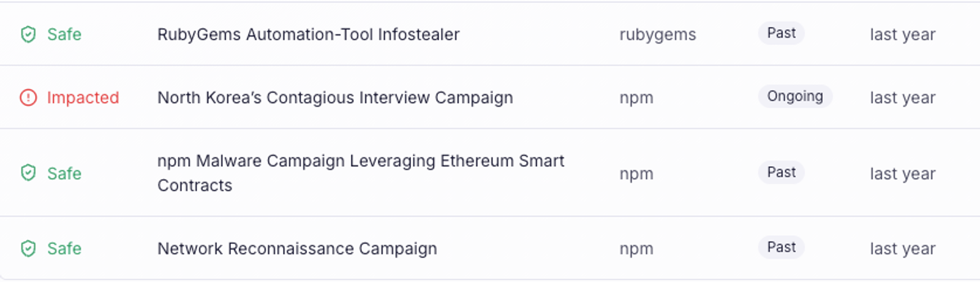This screenshot has height=282, width=980.
Task: Click the Safe label in the RubyGems row
Action: click(x=64, y=34)
